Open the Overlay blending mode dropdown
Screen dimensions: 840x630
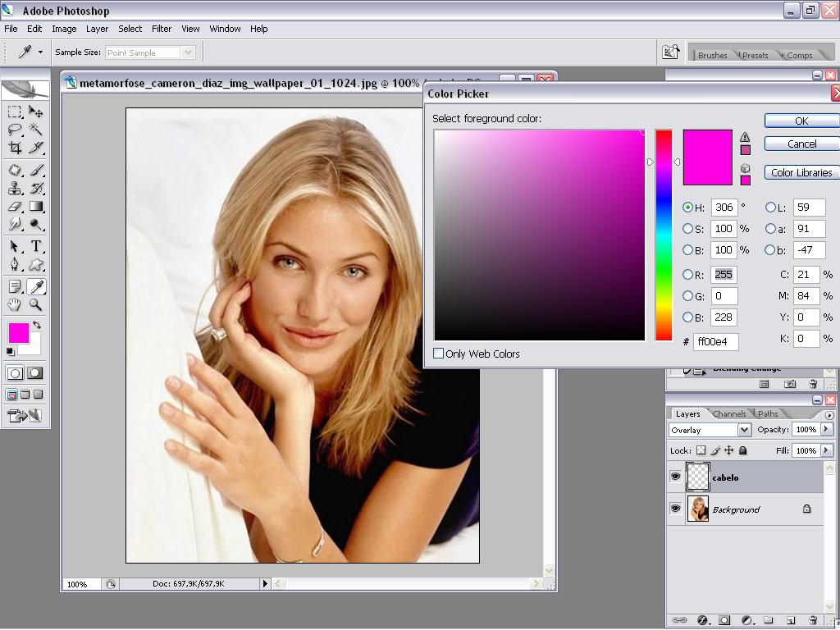744,430
